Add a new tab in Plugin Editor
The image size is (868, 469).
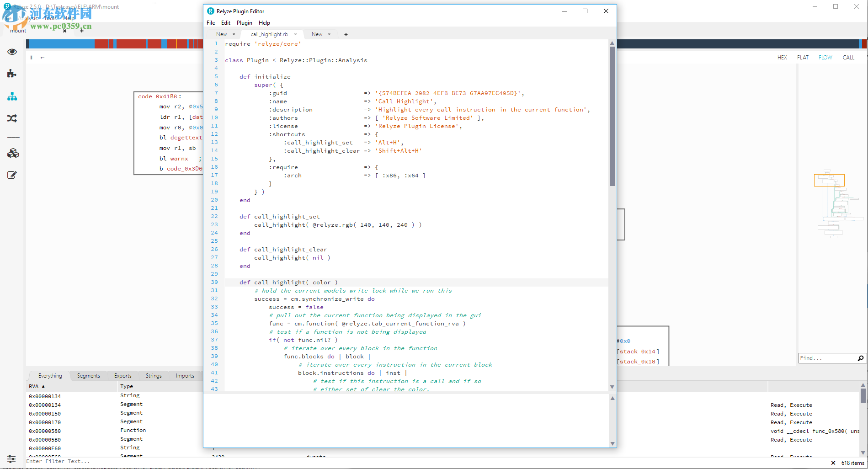coord(346,34)
